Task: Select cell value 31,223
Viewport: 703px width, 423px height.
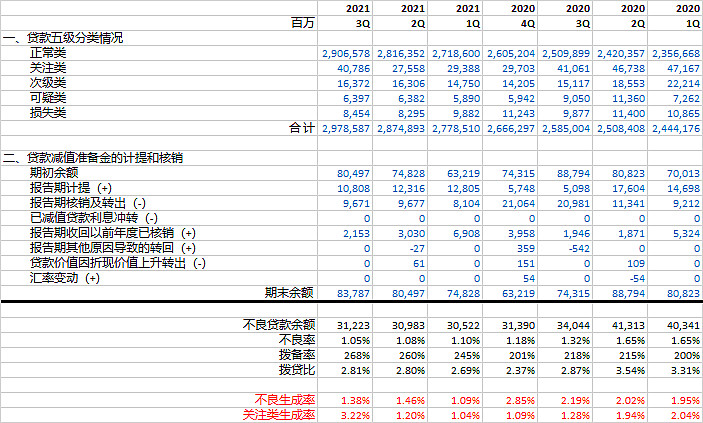Action: pos(353,326)
